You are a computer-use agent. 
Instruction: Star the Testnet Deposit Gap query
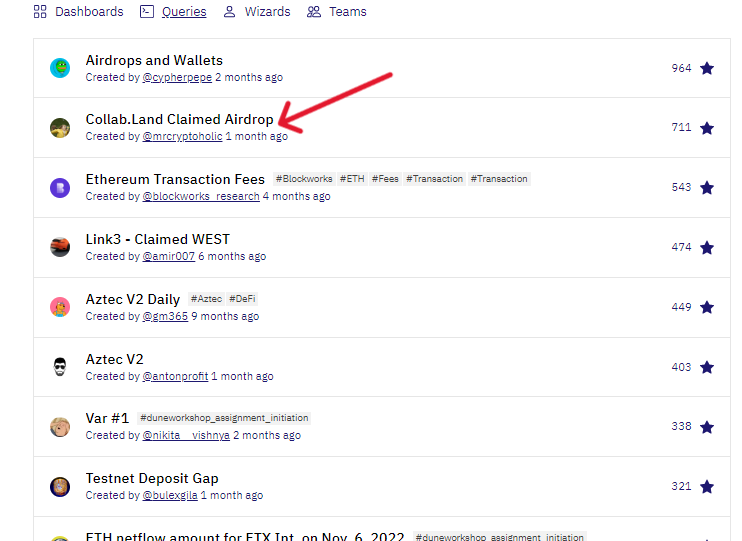[707, 486]
